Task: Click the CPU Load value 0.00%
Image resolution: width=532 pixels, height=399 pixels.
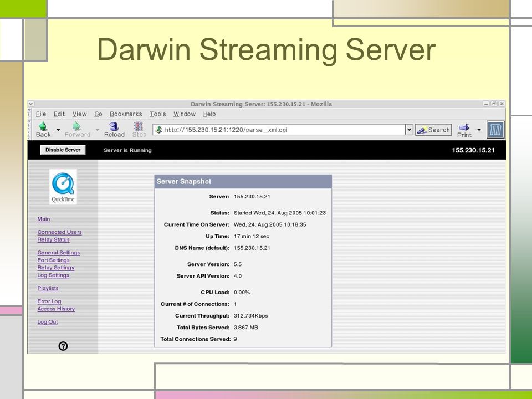Action: coord(242,293)
